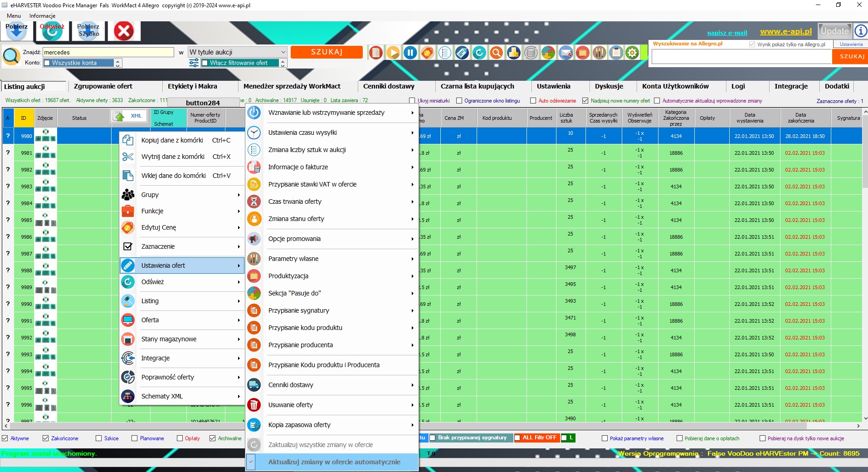Viewport: 868px width, 472px height.
Task: Click the Ustawienia link in Allegro search
Action: [x=851, y=44]
